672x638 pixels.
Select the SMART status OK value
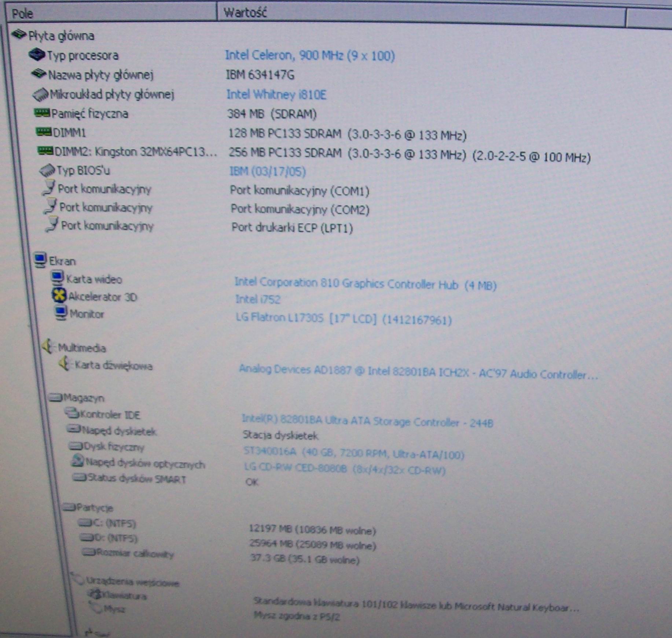[252, 482]
